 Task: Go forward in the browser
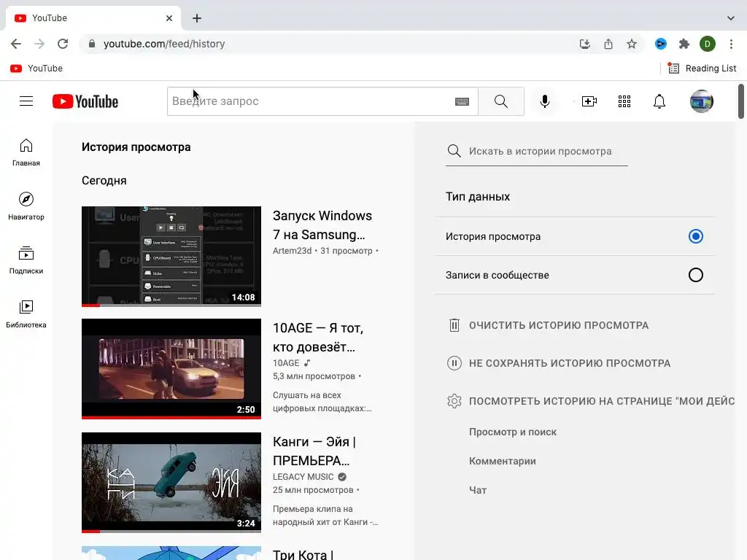click(x=39, y=44)
